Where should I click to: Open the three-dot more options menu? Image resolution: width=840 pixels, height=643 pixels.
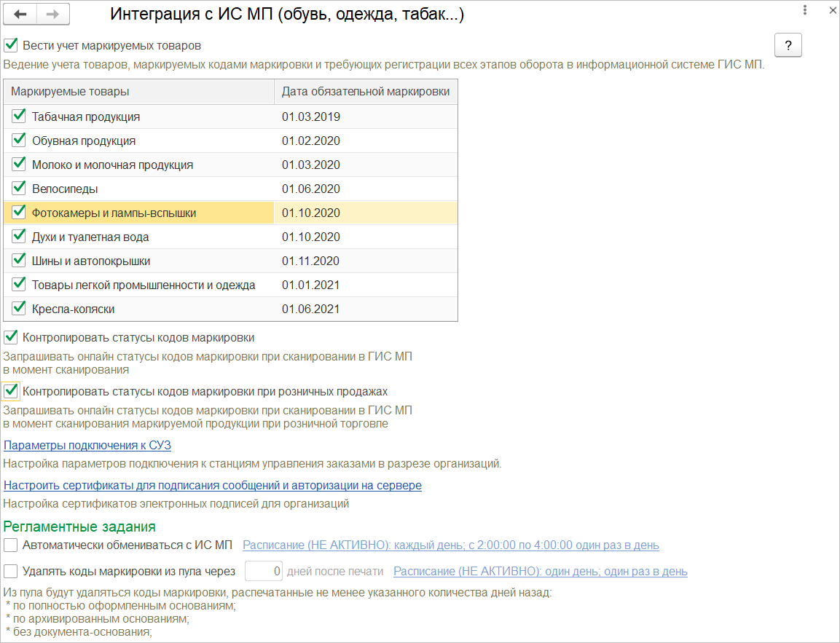pos(804,10)
